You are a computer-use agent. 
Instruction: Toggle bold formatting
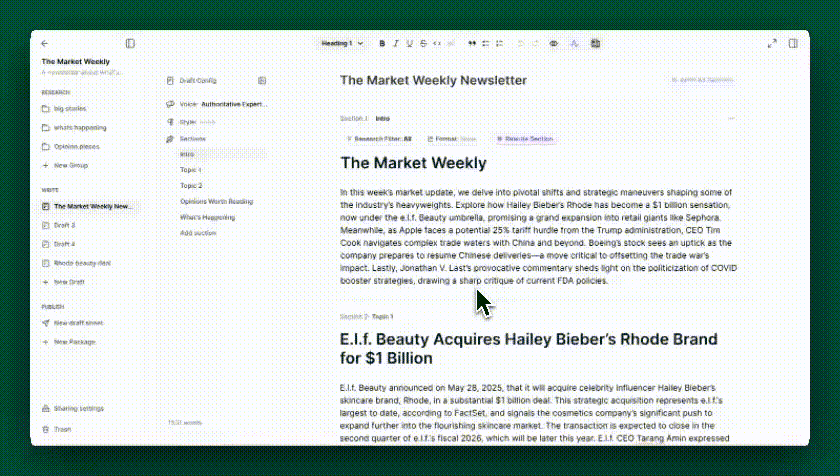pyautogui.click(x=382, y=43)
